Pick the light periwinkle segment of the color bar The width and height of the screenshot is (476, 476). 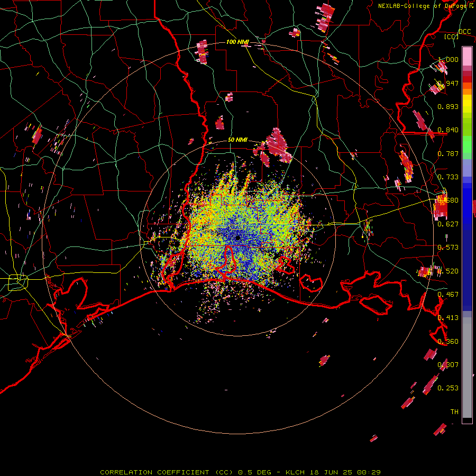point(467,168)
